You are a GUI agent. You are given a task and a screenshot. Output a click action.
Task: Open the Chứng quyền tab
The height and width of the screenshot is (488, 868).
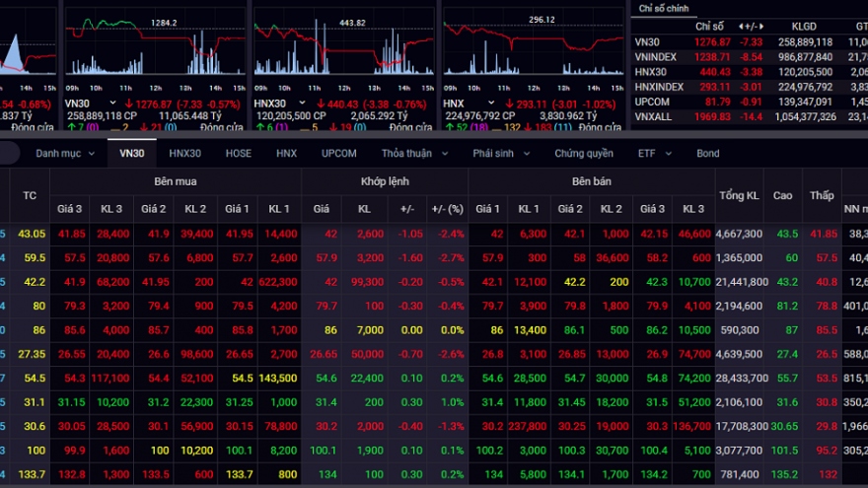(584, 153)
